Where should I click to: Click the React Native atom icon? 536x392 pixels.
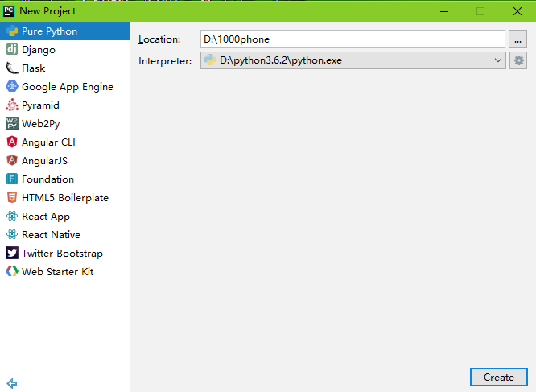(12, 234)
